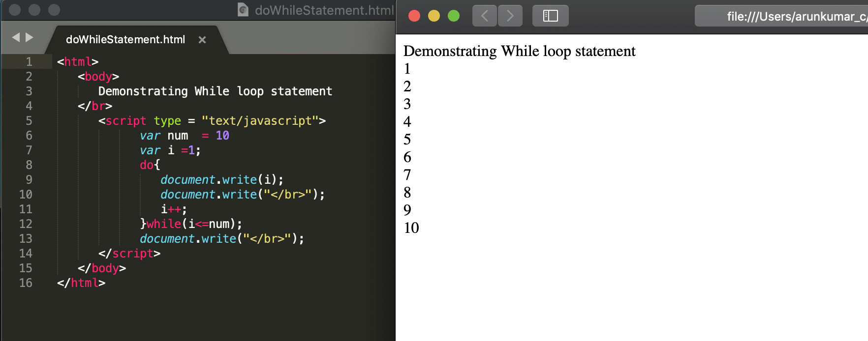Viewport: 868px width, 341px height.
Task: Click the 'i++;' code line
Action: (174, 209)
